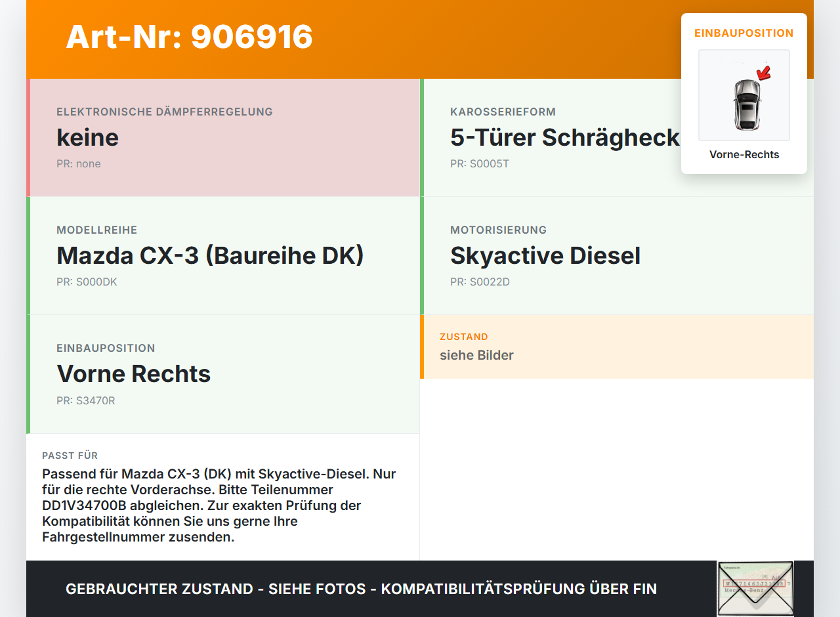Image resolution: width=840 pixels, height=617 pixels.
Task: Click the PR: none code
Action: coord(79,164)
